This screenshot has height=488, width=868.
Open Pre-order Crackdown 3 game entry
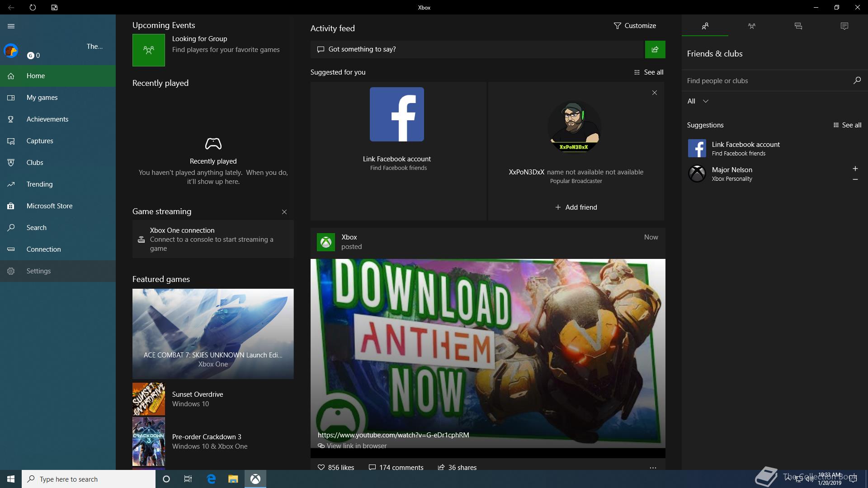tap(213, 441)
